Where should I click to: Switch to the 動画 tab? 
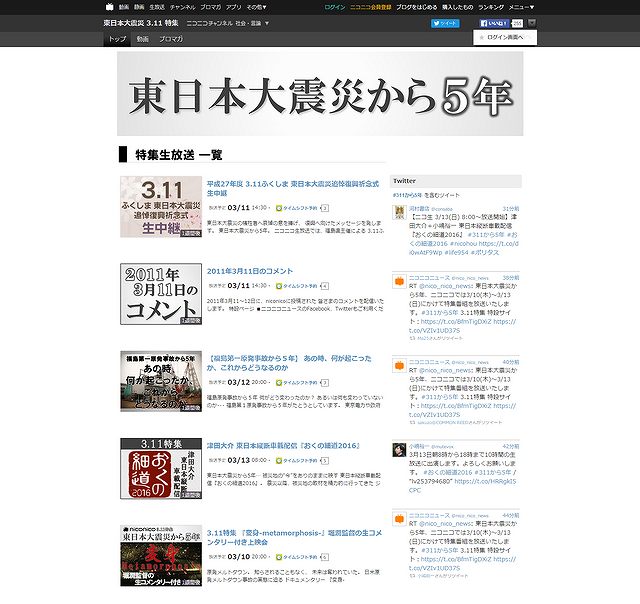[x=142, y=39]
